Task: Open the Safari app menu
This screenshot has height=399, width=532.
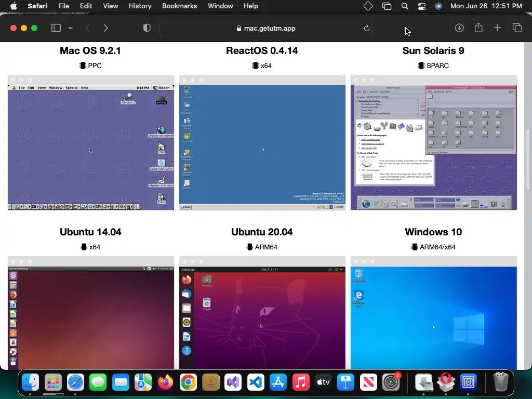Action: pos(37,6)
